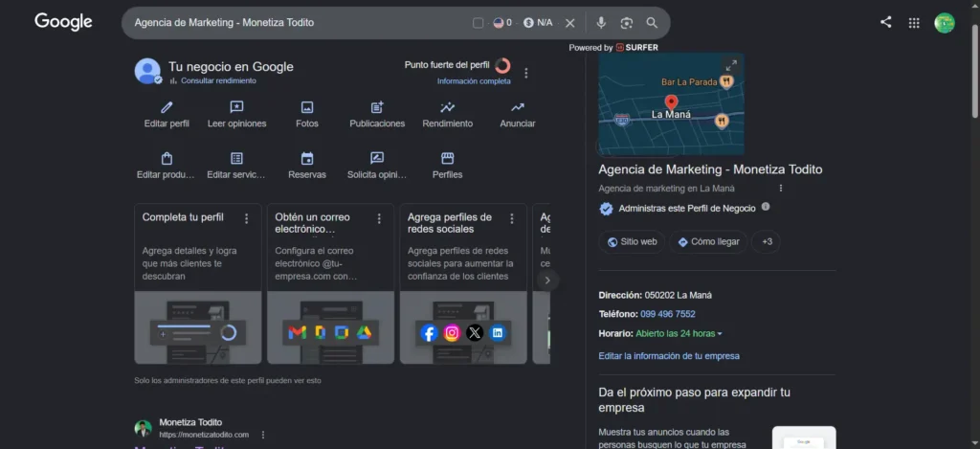This screenshot has height=449, width=980.
Task: Open Información completa link
Action: pos(474,81)
